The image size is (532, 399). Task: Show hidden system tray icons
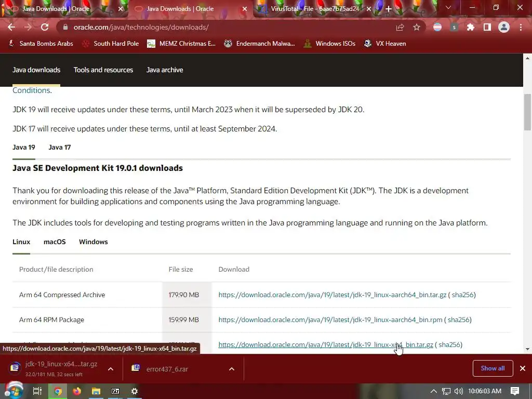tap(434, 391)
